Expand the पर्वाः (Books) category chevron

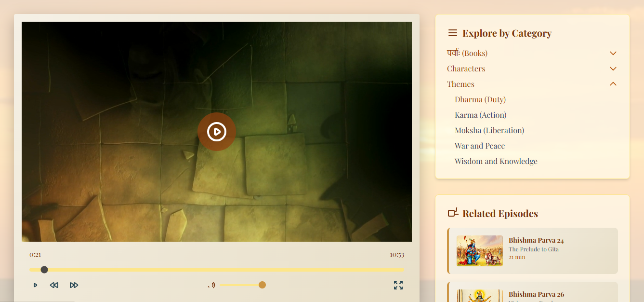click(x=613, y=53)
